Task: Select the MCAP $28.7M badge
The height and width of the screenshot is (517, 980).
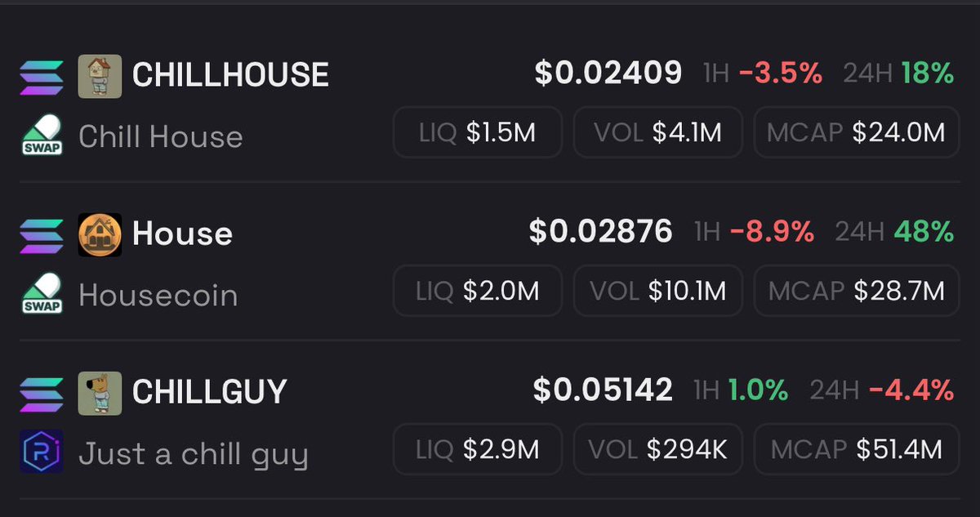Action: point(856,291)
